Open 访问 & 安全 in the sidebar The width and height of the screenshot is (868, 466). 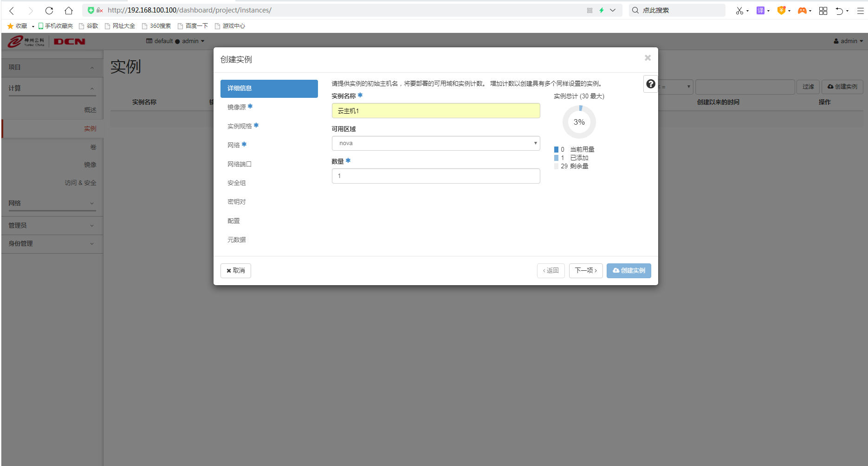[x=80, y=183]
